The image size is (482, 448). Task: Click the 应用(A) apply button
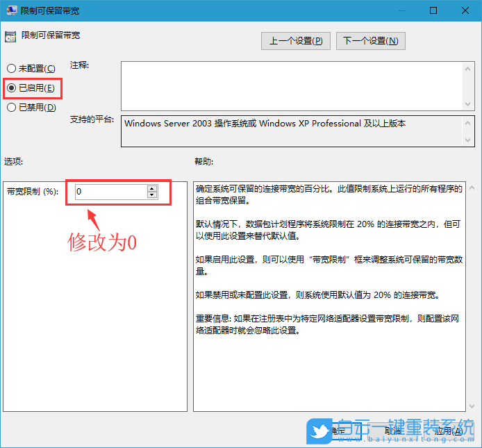[448, 431]
